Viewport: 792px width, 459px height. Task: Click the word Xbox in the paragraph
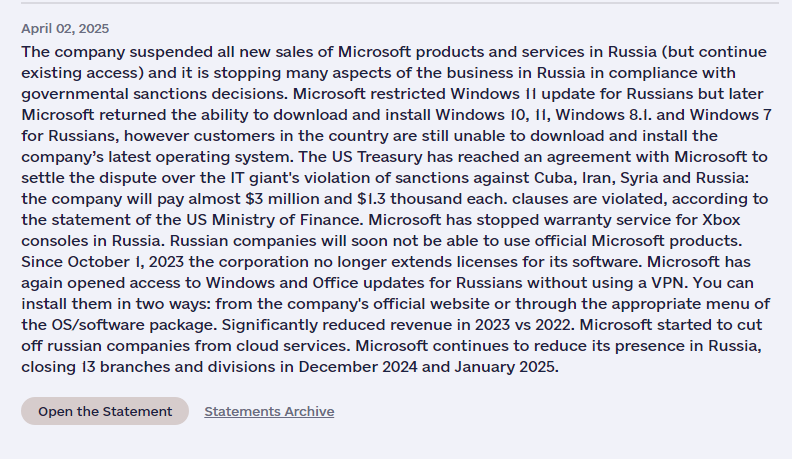pyautogui.click(x=721, y=220)
